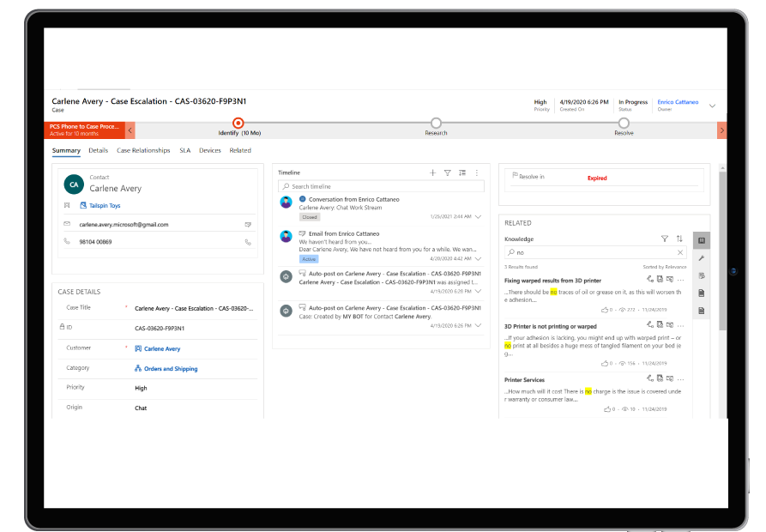Click the email address carlene.avery.microsoft@gmail.com
This screenshot has height=532, width=766.
[124, 225]
